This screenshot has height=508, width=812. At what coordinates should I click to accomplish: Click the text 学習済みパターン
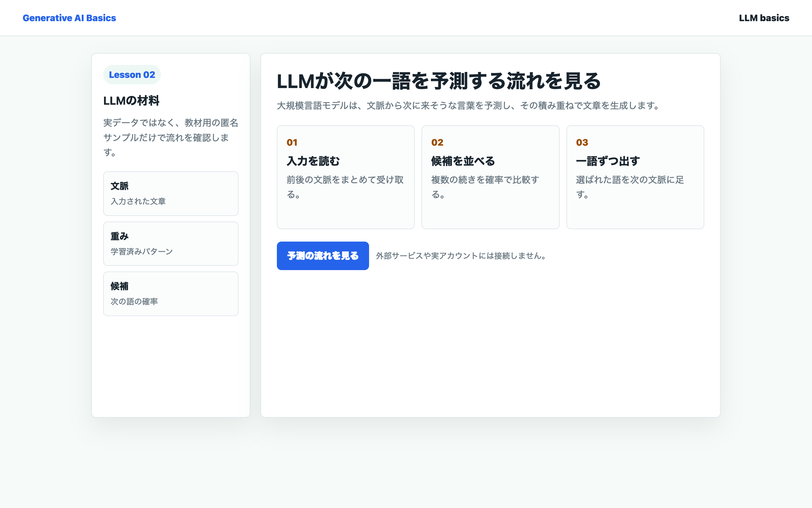(142, 251)
